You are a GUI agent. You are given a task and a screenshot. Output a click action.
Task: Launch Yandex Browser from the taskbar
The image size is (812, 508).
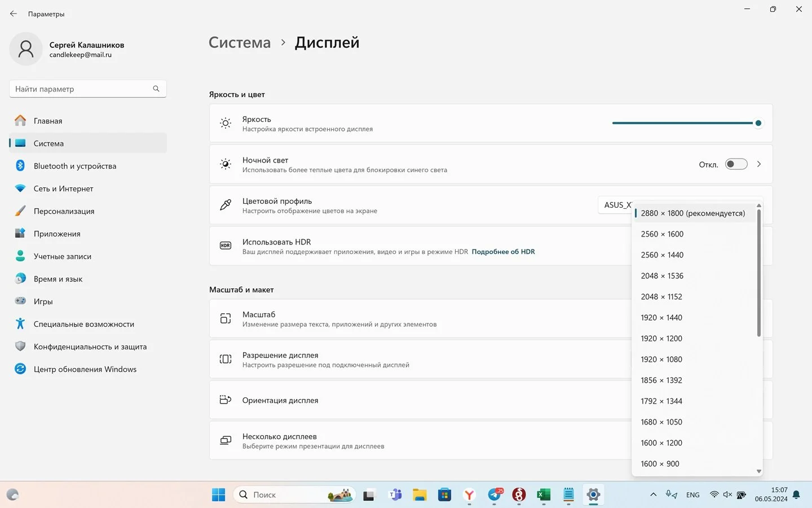coord(469,495)
